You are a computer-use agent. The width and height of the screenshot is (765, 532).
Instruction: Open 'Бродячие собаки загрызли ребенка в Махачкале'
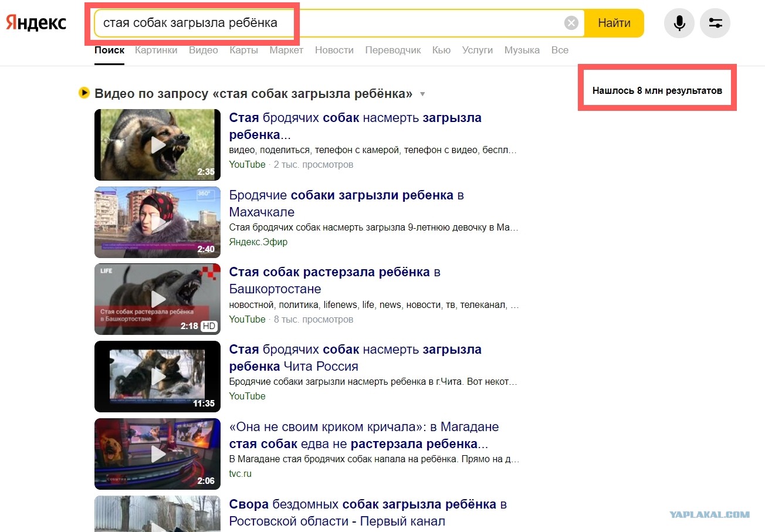pyautogui.click(x=347, y=204)
